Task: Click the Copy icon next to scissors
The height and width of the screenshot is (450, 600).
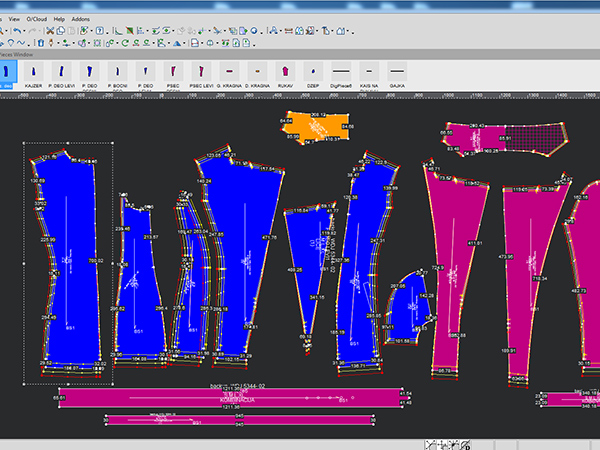Action: click(61, 31)
